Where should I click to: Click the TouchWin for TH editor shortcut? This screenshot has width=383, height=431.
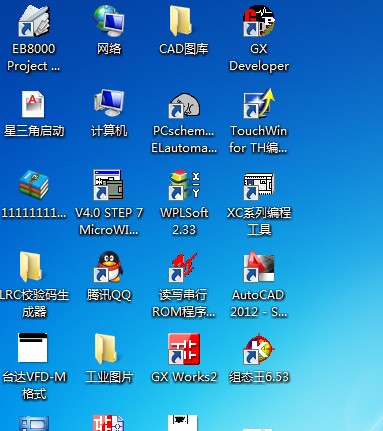coord(259,103)
